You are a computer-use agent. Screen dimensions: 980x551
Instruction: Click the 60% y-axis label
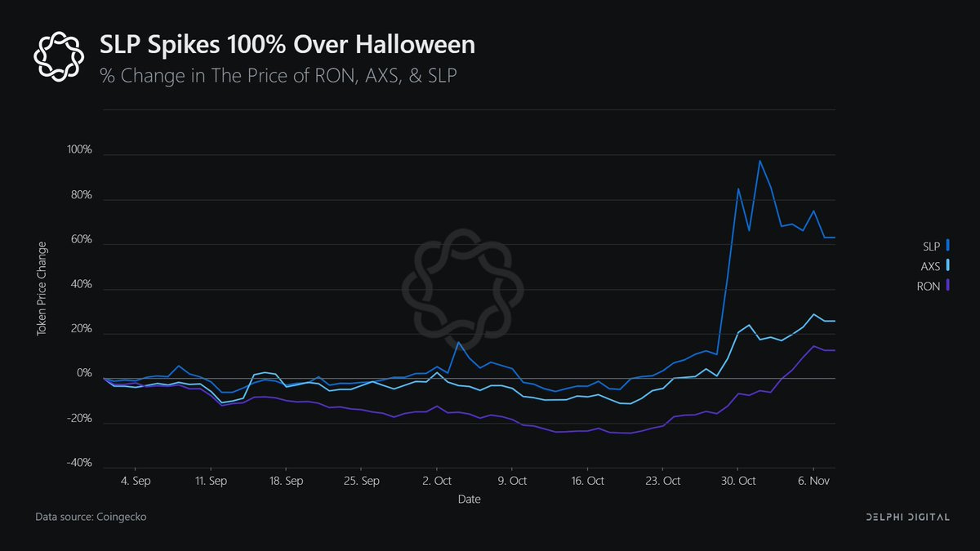click(82, 241)
